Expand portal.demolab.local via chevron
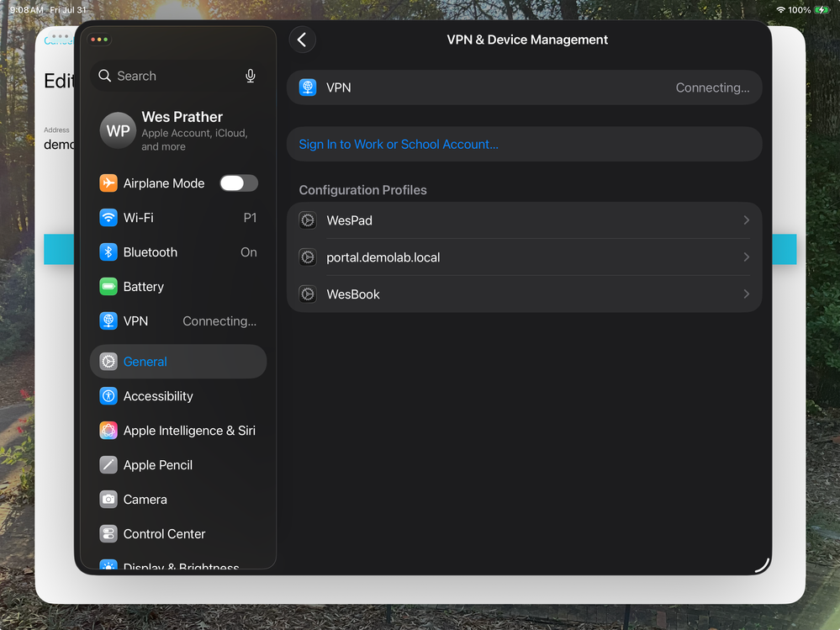Image resolution: width=840 pixels, height=630 pixels. [x=747, y=257]
